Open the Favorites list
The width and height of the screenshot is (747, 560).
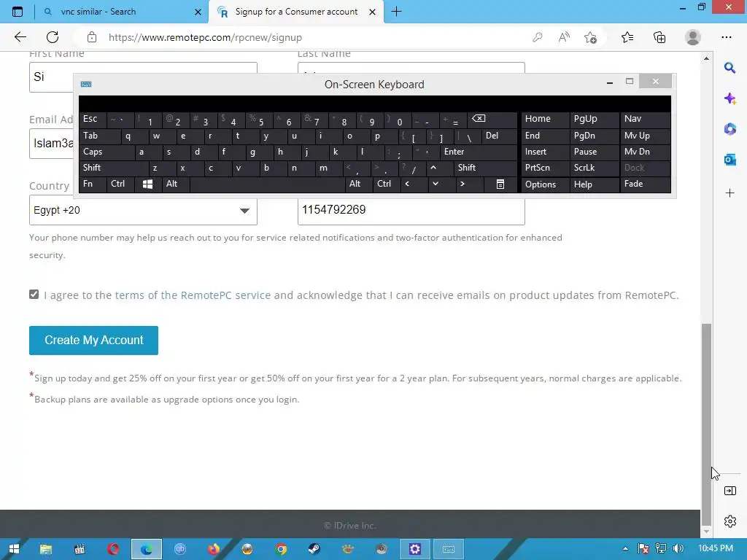point(627,37)
